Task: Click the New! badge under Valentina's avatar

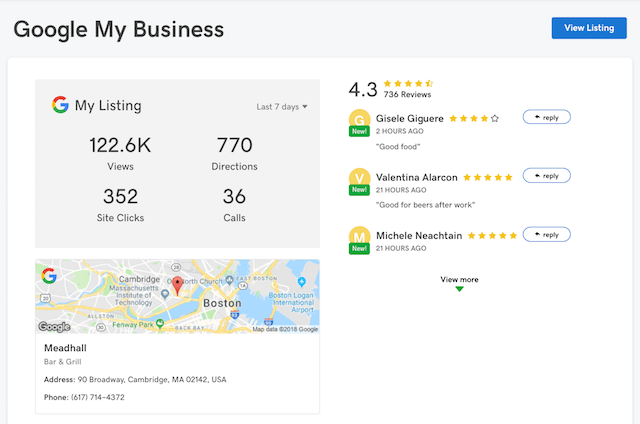Action: pyautogui.click(x=359, y=190)
